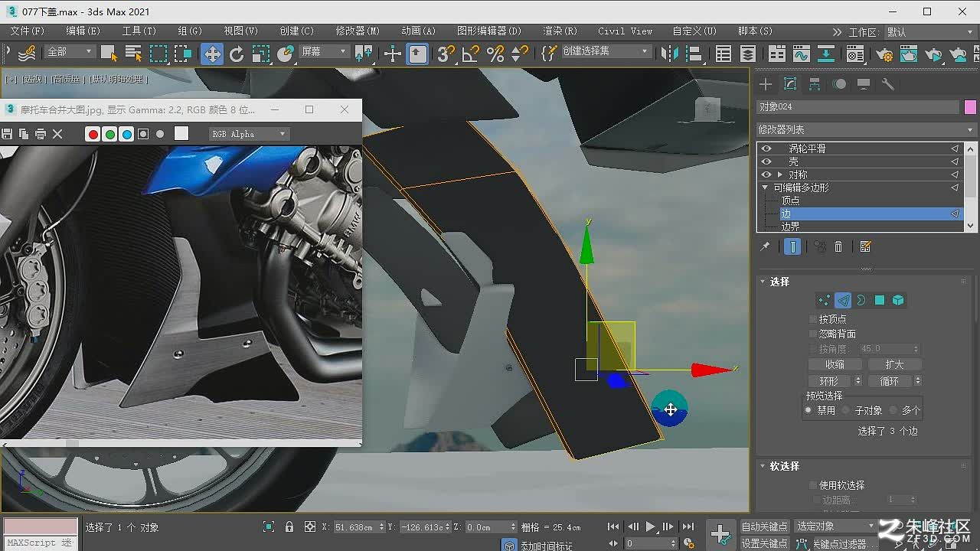The image size is (980, 551).
Task: Click the 自动关键点 button
Action: [x=764, y=527]
